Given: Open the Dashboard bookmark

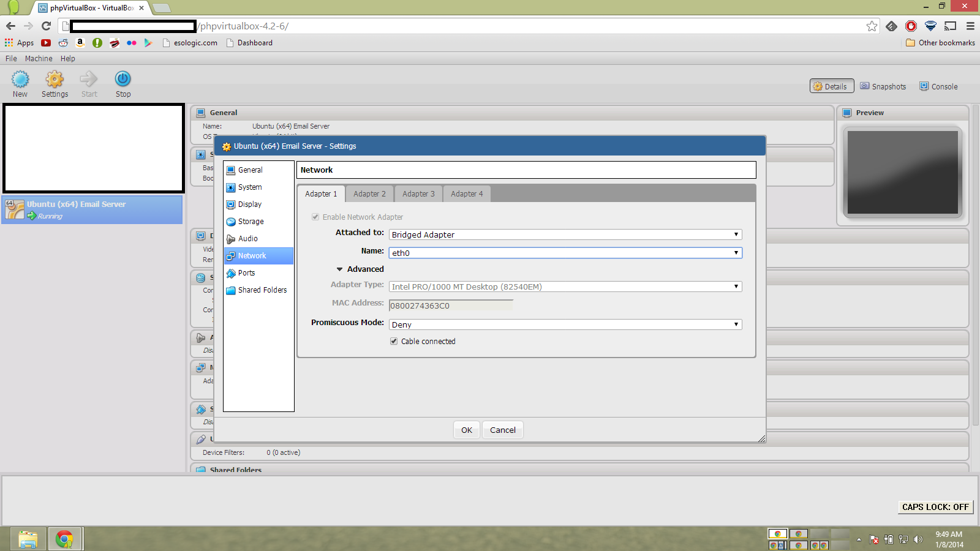Looking at the screenshot, I should click(x=249, y=43).
